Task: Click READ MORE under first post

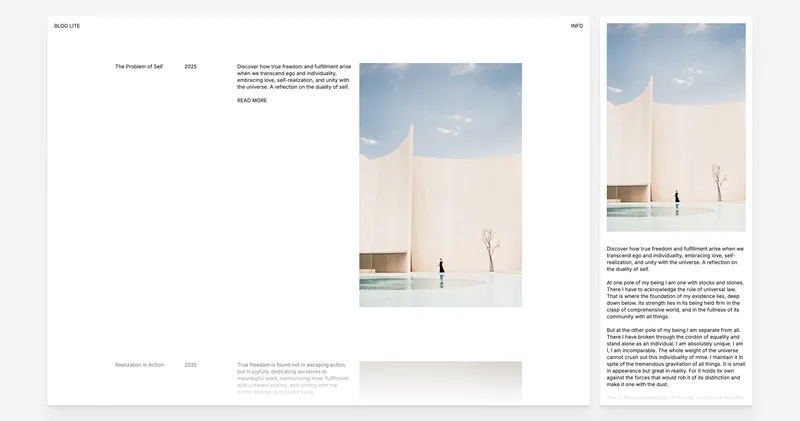Action: [252, 101]
